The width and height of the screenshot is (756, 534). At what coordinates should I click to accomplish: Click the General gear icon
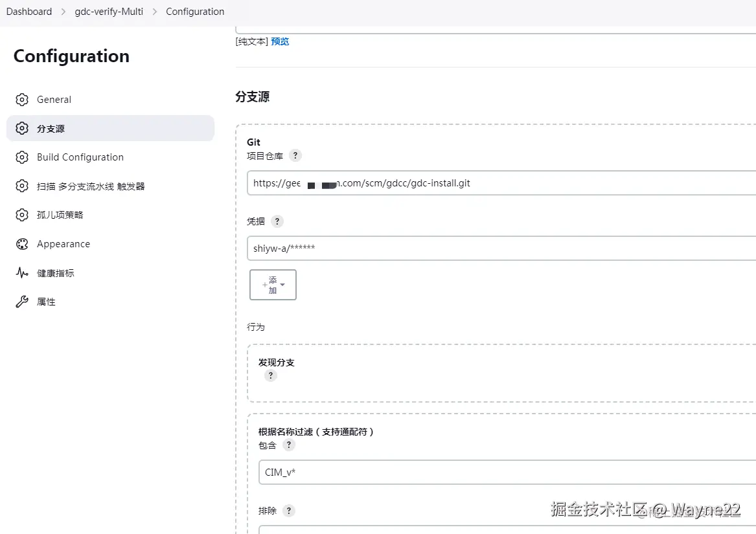pyautogui.click(x=22, y=100)
